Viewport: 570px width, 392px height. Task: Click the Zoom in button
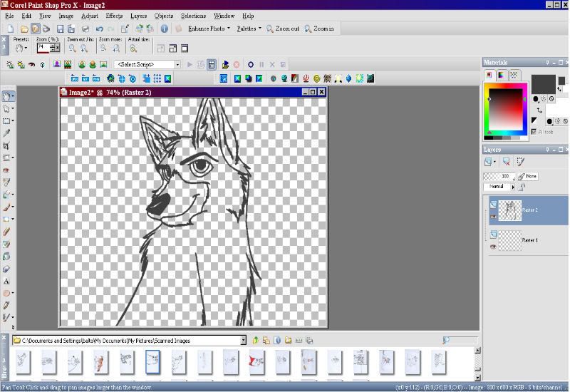point(319,29)
